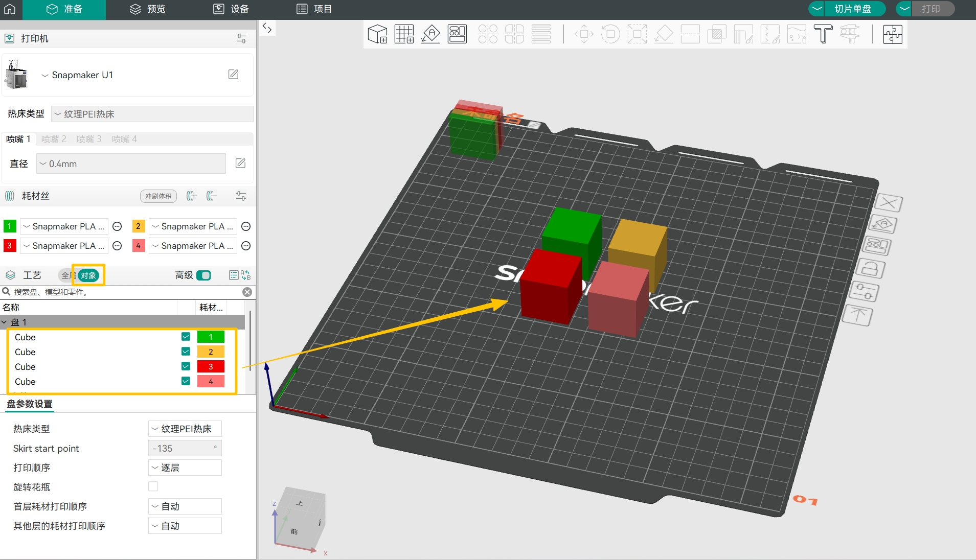Add a filament with plus icon
The image size is (976, 560).
coord(191,196)
